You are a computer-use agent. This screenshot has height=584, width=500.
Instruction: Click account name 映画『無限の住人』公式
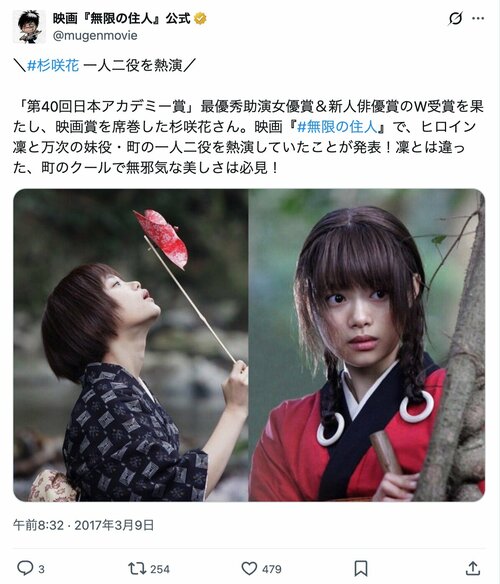point(122,18)
